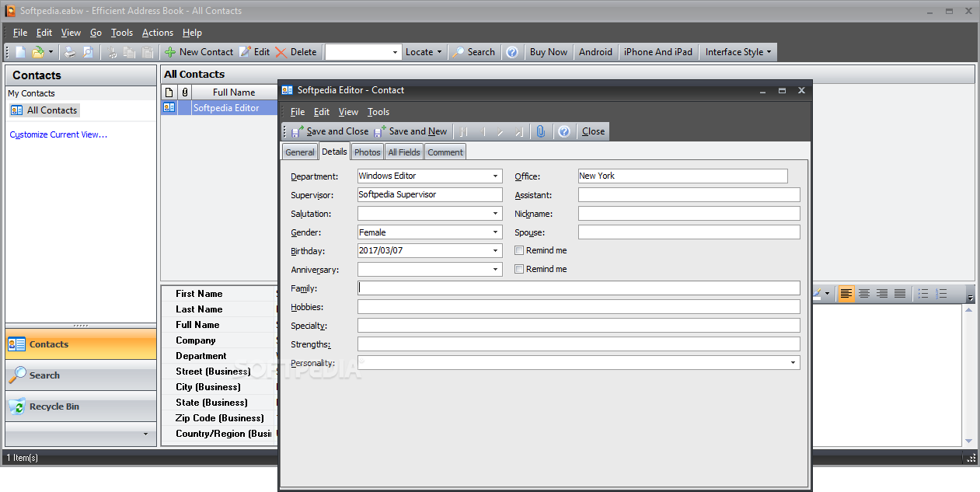Click the Close button in contact toolbar

[x=593, y=131]
